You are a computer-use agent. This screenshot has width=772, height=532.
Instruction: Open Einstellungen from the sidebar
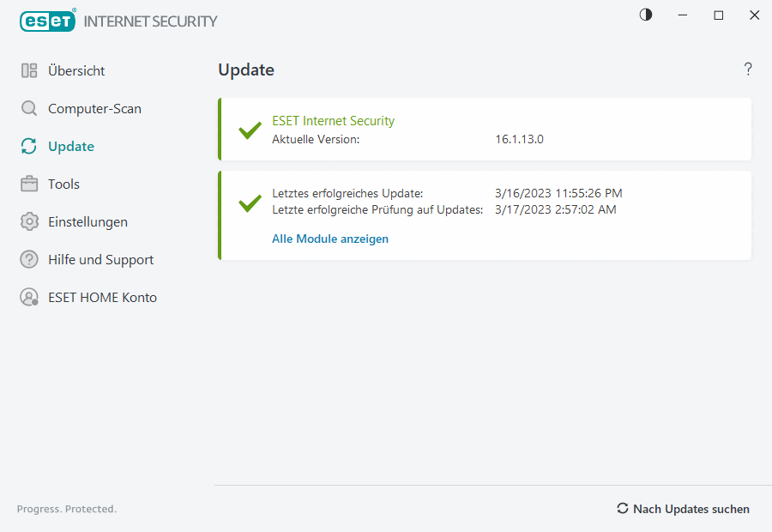click(x=87, y=222)
